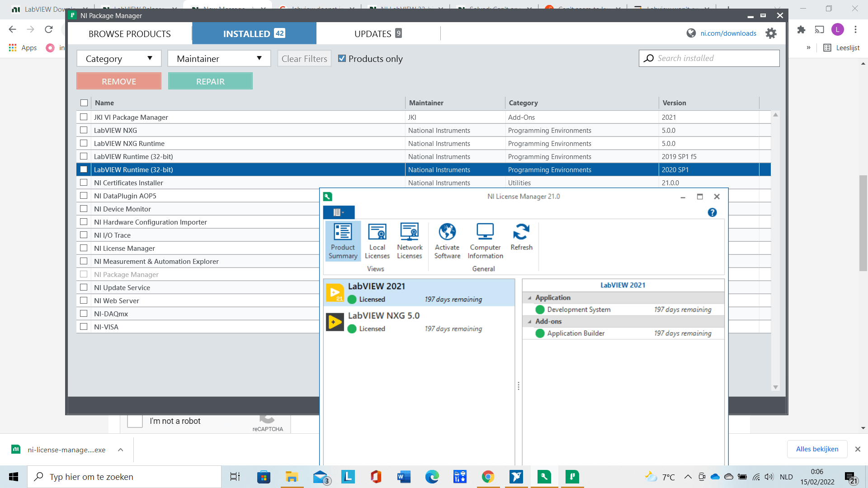Refresh the license list
Image resolution: width=868 pixels, height=488 pixels.
click(x=521, y=237)
